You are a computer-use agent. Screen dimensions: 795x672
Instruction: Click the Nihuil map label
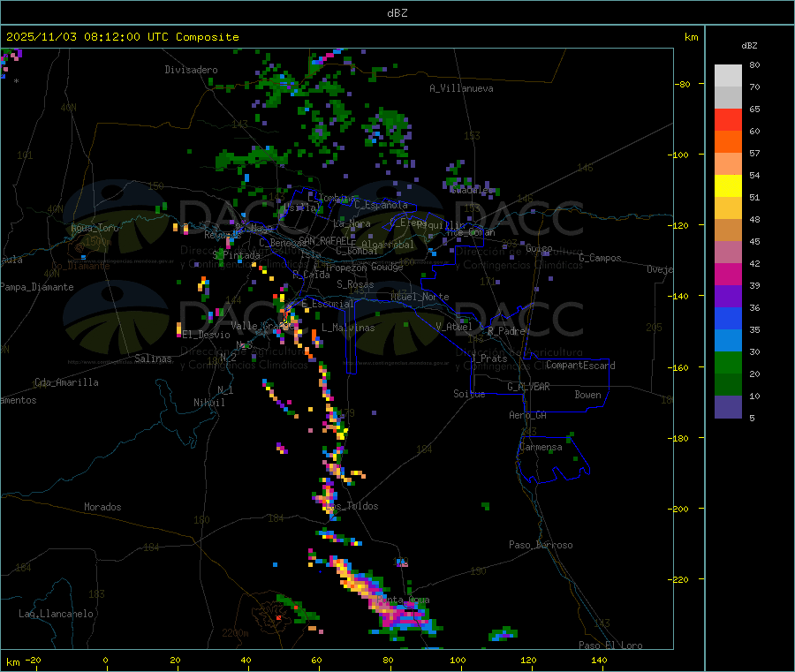(x=208, y=403)
